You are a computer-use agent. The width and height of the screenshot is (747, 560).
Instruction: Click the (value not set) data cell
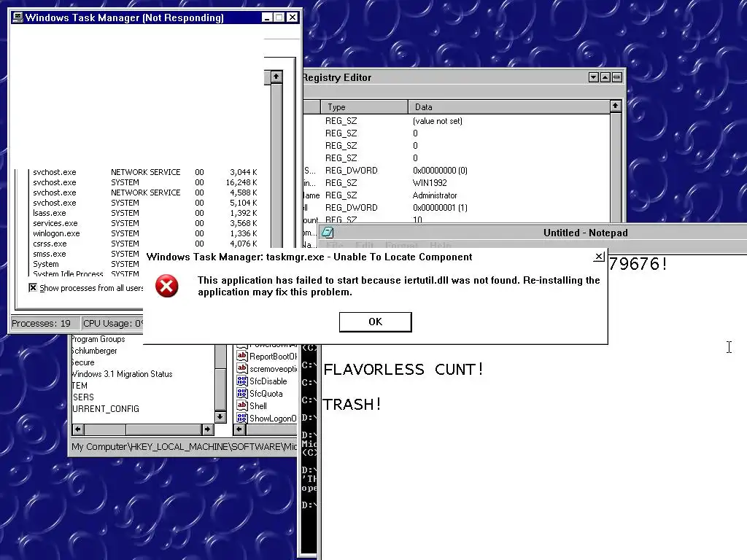click(x=438, y=121)
